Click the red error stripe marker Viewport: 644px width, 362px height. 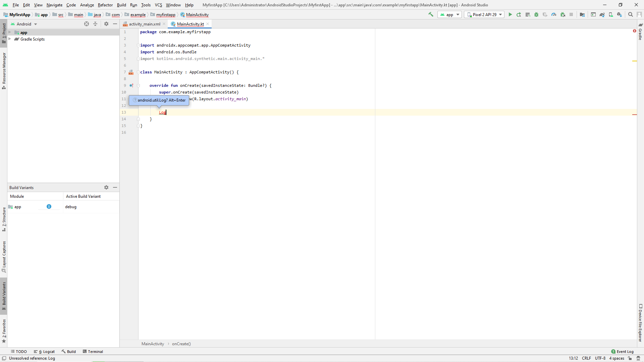(x=634, y=115)
